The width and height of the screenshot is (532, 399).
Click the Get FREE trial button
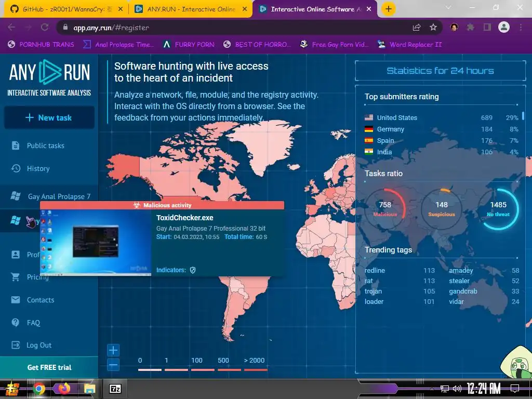(49, 367)
